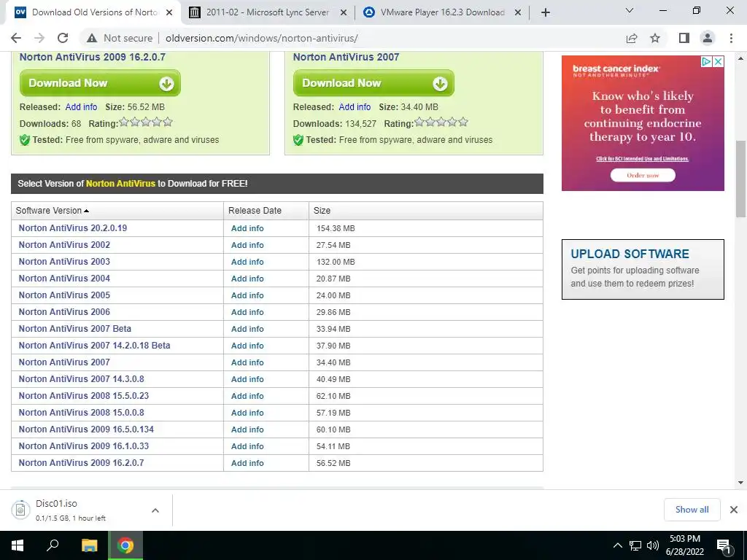Open Norton AntiVirus 2002 version
The height and width of the screenshot is (560, 747).
[64, 245]
